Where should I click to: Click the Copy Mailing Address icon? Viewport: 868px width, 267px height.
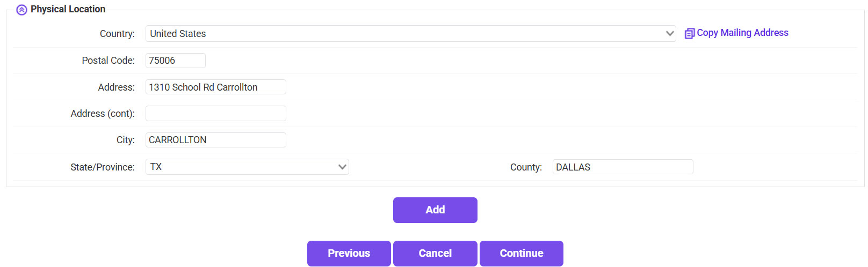point(690,33)
